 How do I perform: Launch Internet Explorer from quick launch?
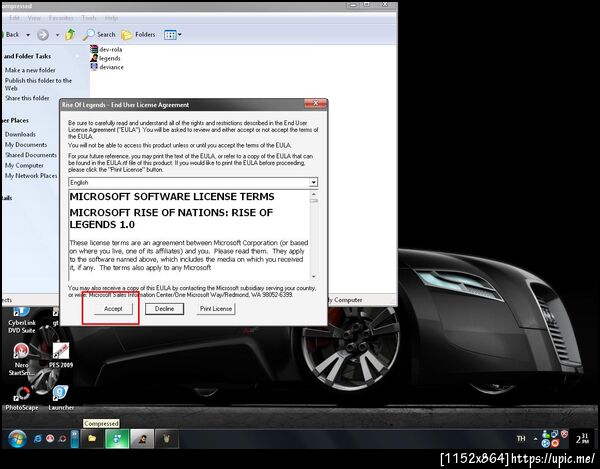[x=38, y=439]
